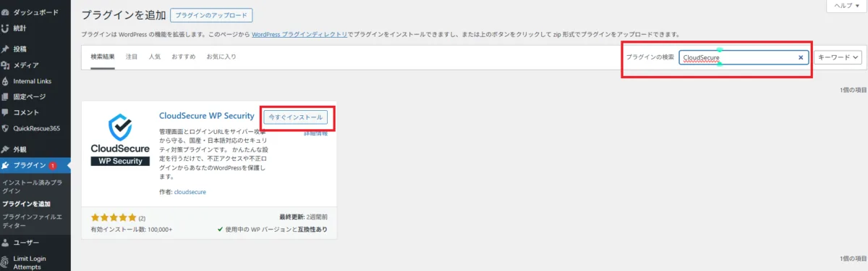Click the 最終更新: 2週間前 text
Viewport: 868px width, 271px height.
tap(303, 217)
